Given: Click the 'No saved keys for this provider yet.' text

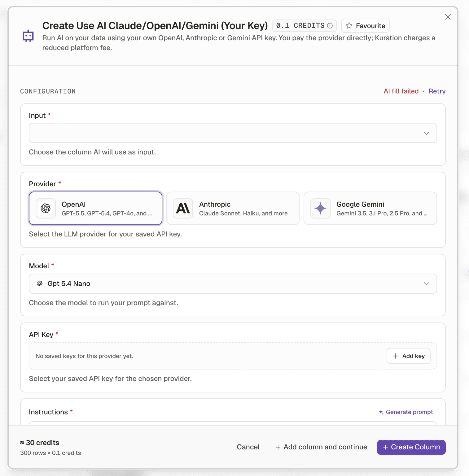Looking at the screenshot, I should pyautogui.click(x=84, y=356).
